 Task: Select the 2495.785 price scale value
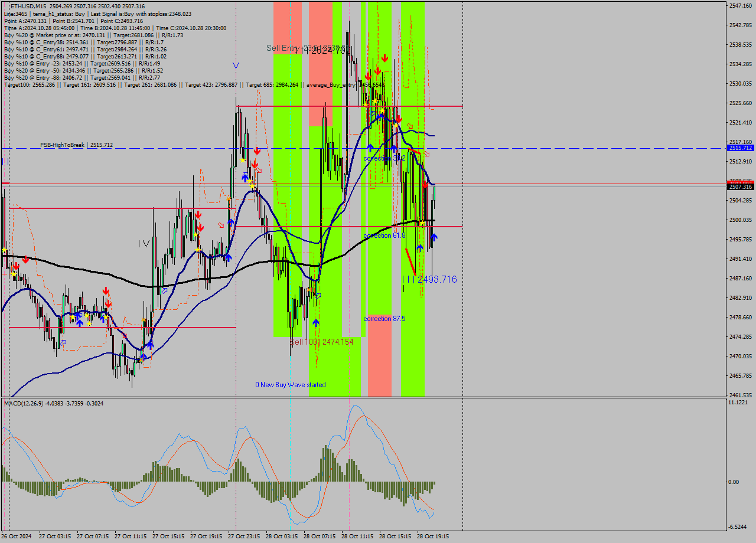click(741, 239)
